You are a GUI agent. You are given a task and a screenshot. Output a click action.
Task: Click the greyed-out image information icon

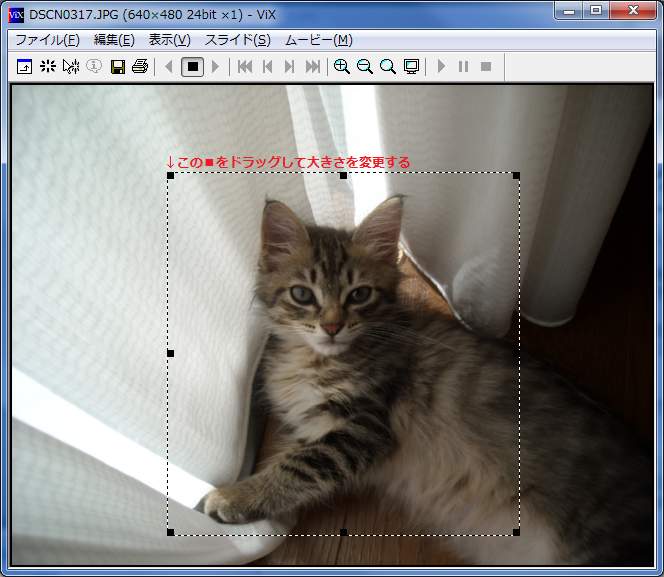(x=94, y=66)
